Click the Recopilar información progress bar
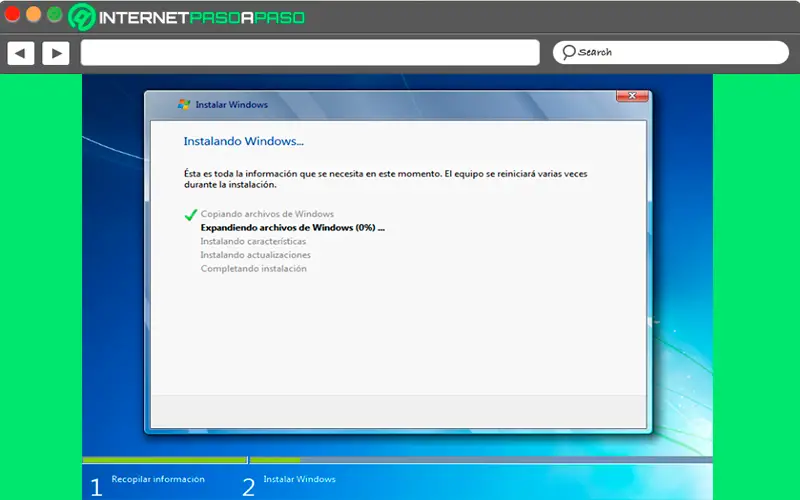 coord(164,460)
